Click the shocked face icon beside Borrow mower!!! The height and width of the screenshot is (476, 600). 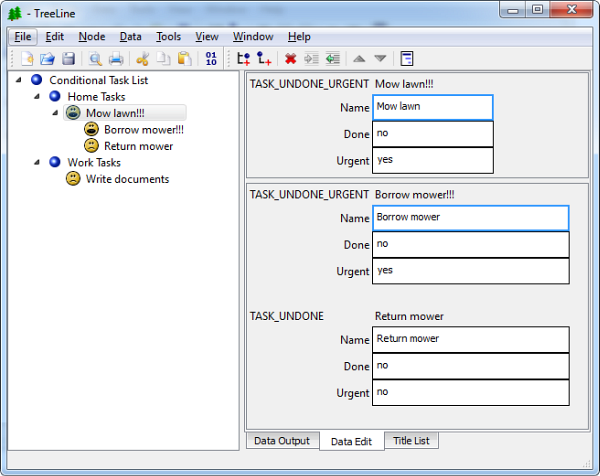point(91,129)
